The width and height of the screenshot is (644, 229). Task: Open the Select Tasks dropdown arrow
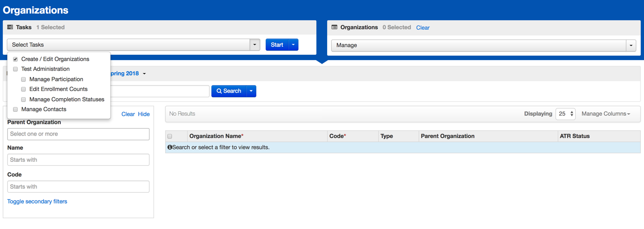[x=255, y=45]
